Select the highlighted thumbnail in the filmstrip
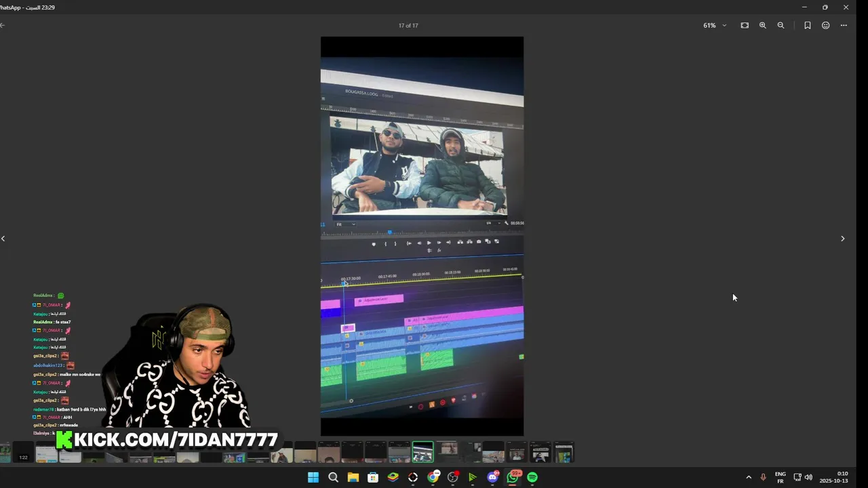The width and height of the screenshot is (868, 488). 422,452
